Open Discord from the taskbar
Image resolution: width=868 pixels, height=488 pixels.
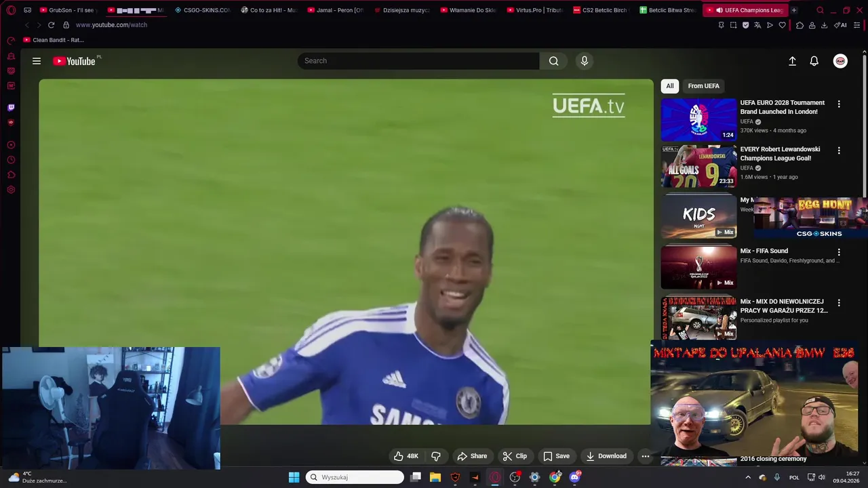[x=575, y=477]
